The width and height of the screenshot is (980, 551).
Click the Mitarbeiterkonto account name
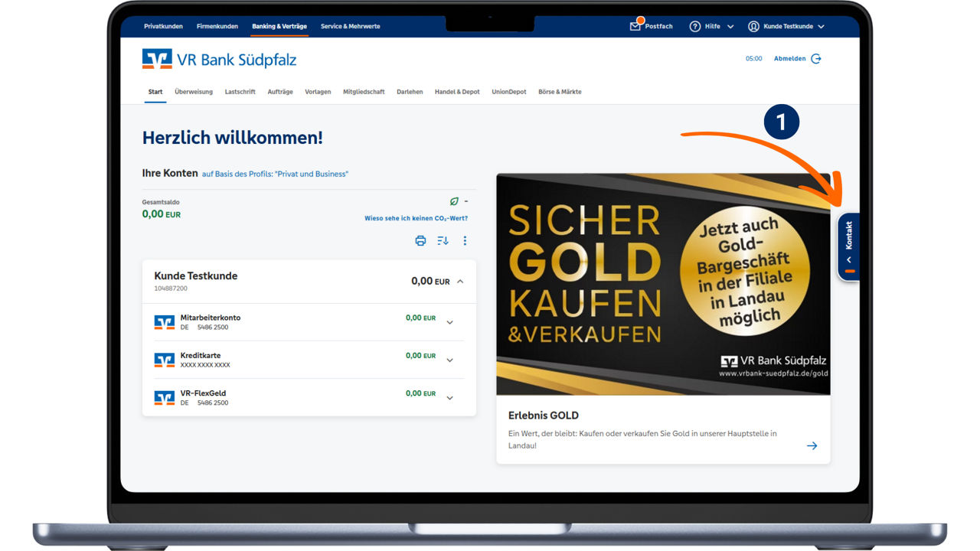point(211,318)
